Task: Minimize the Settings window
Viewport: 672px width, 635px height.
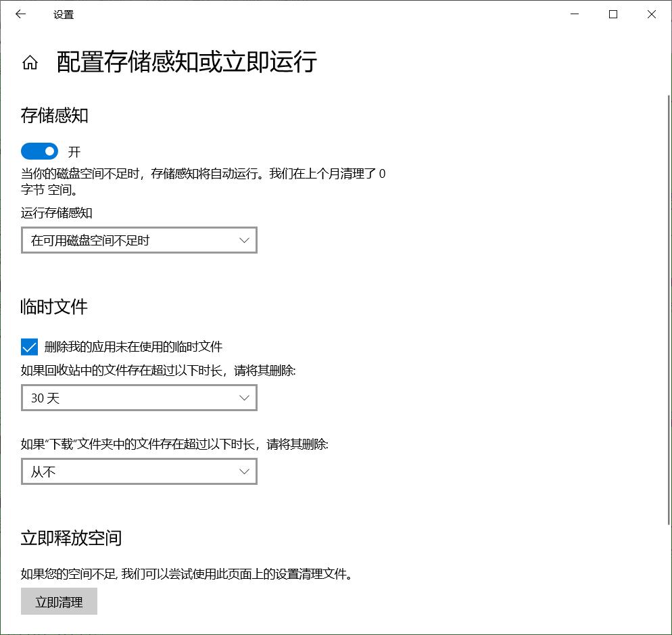Action: click(574, 14)
